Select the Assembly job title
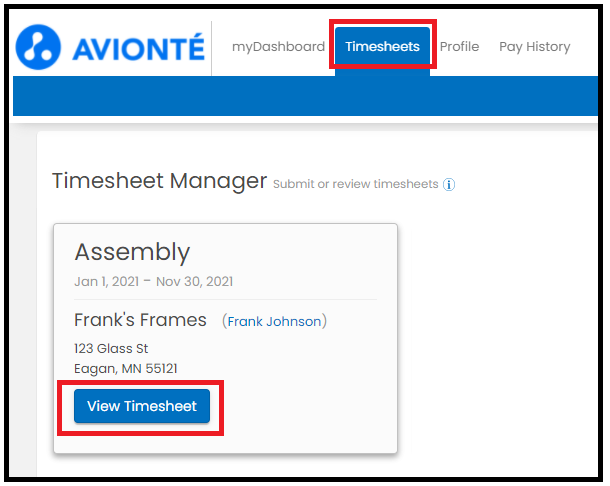The height and width of the screenshot is (486, 610). click(x=132, y=252)
